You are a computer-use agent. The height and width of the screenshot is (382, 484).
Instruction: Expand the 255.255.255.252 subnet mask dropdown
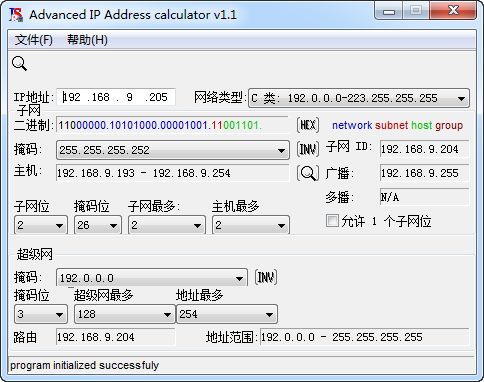tap(173, 150)
